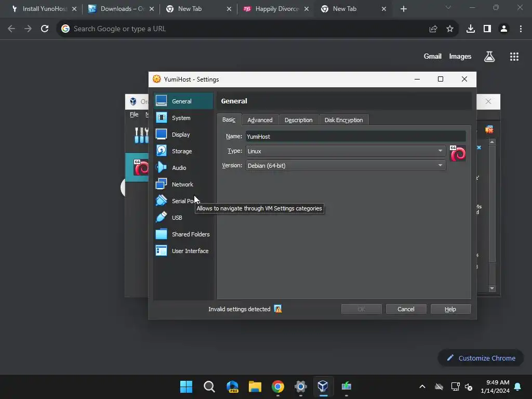Open Chrome Search Labs flask icon
This screenshot has height=399, width=532.
tap(489, 57)
